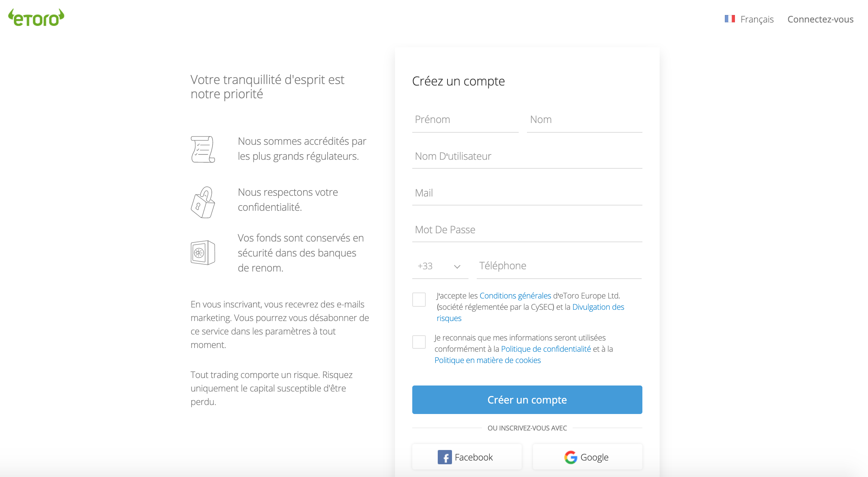Focus the Prénom input field

click(x=465, y=120)
